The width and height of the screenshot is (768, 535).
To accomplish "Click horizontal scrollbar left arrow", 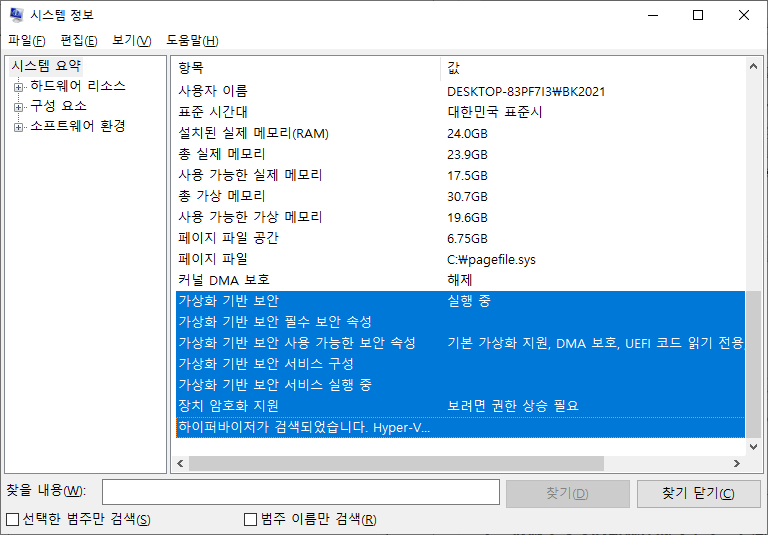I will (x=180, y=463).
